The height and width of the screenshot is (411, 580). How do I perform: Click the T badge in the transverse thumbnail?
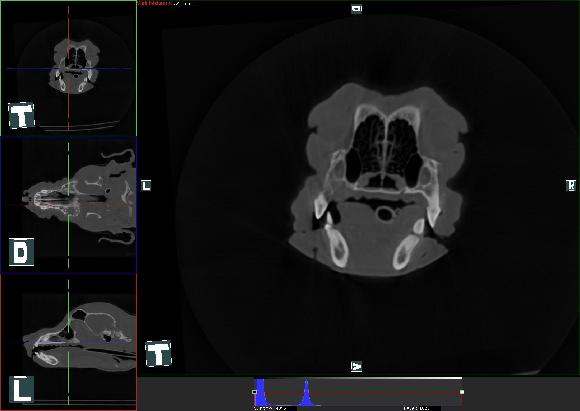point(21,115)
